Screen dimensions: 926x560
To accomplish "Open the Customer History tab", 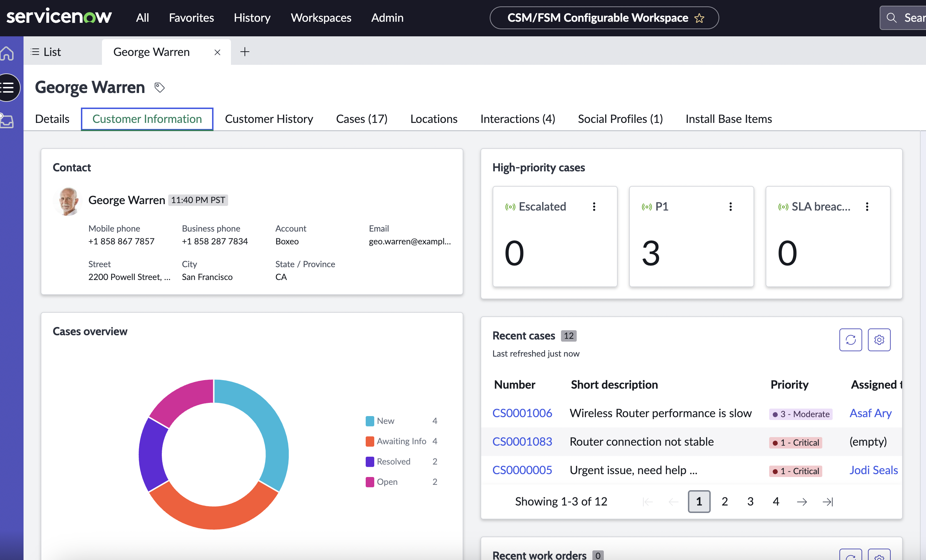I will coord(269,119).
